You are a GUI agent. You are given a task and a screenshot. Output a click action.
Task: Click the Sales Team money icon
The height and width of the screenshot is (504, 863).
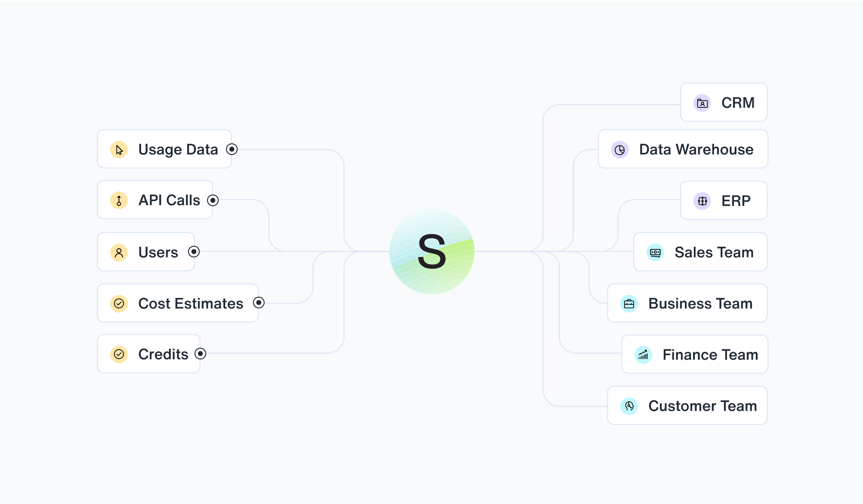coord(655,252)
